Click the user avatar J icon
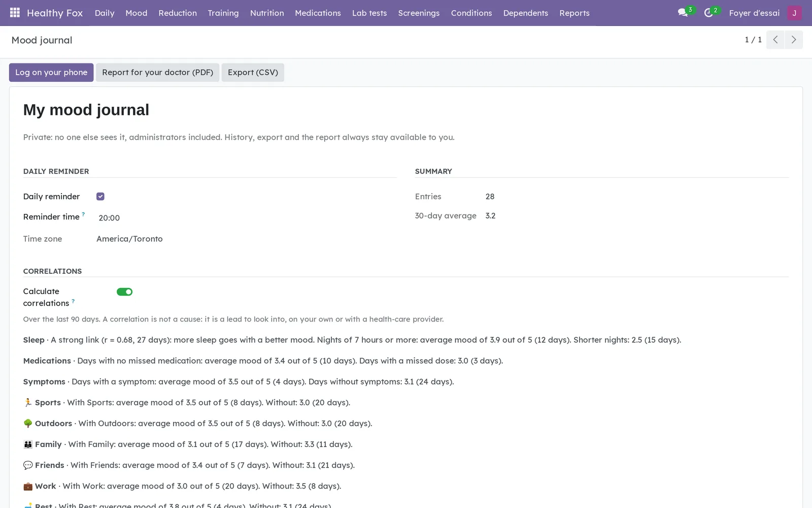812x508 pixels. 794,13
